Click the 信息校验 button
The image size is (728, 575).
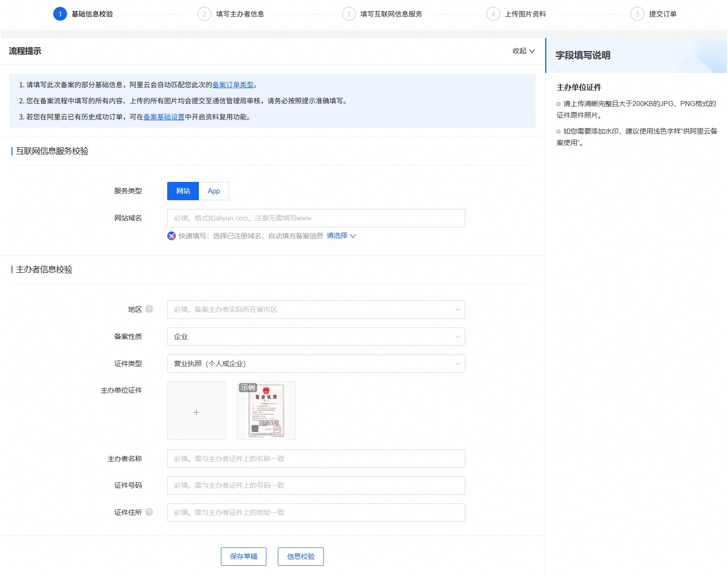pyautogui.click(x=300, y=557)
